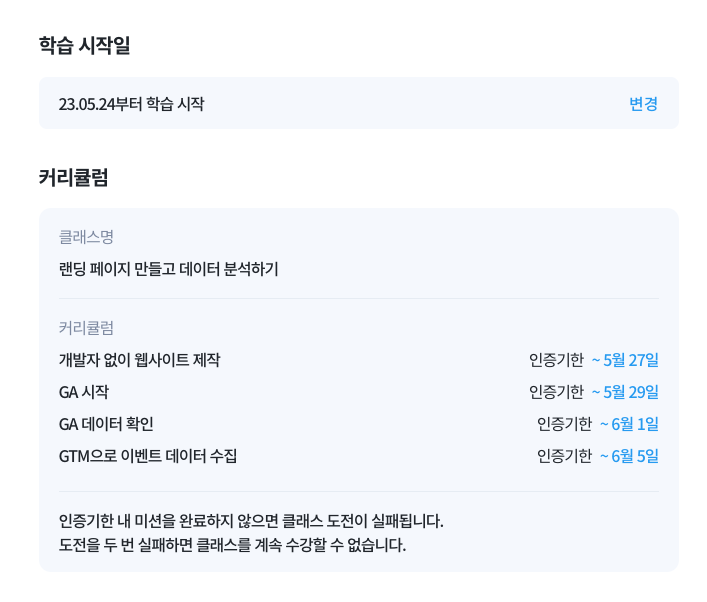Open the 개발자 없이 웹사이트 제작 lesson
This screenshot has height=602, width=707.
point(139,360)
